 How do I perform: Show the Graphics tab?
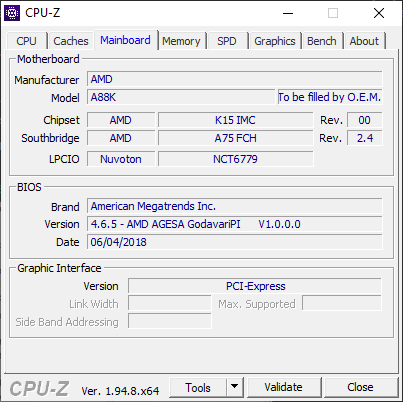[x=275, y=41]
